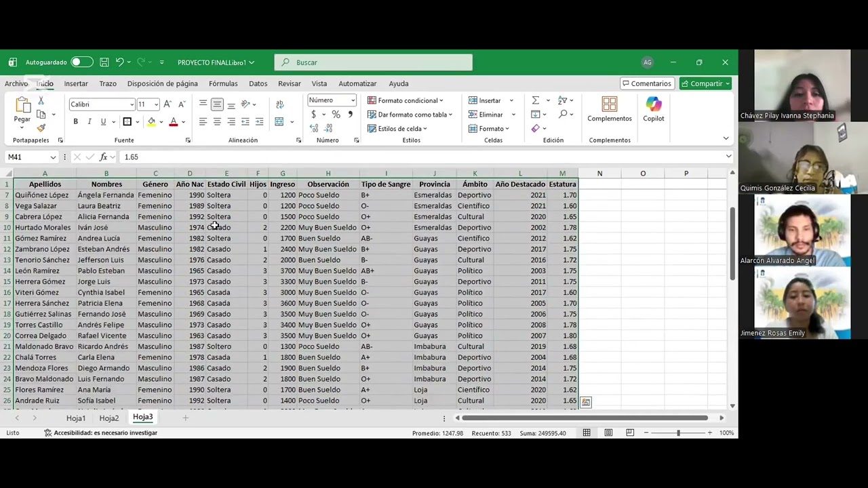868x488 pixels.
Task: Click the zoom slider in status bar
Action: 678,432
